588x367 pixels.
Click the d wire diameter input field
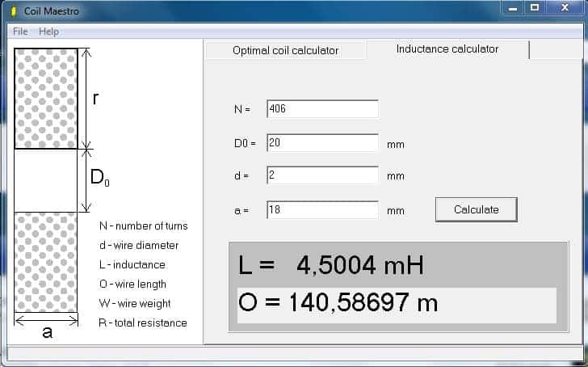(322, 175)
